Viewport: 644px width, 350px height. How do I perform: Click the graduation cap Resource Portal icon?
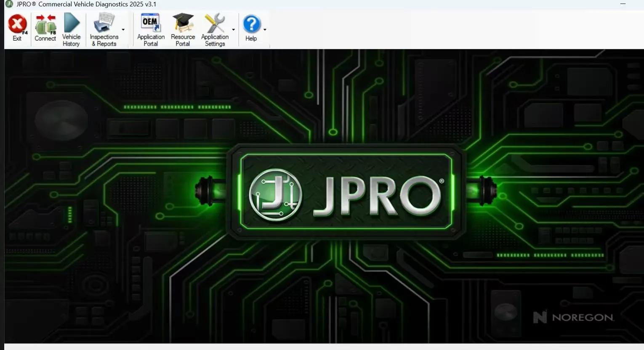(x=183, y=23)
